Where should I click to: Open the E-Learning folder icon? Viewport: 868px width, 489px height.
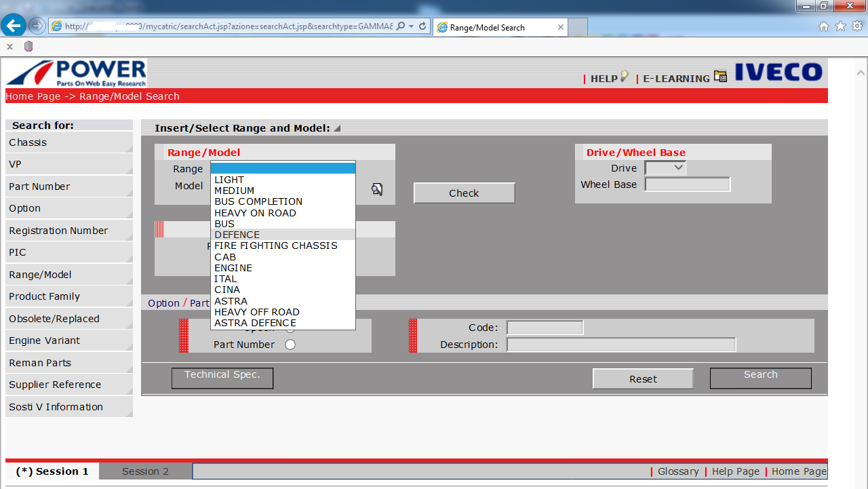pos(720,77)
